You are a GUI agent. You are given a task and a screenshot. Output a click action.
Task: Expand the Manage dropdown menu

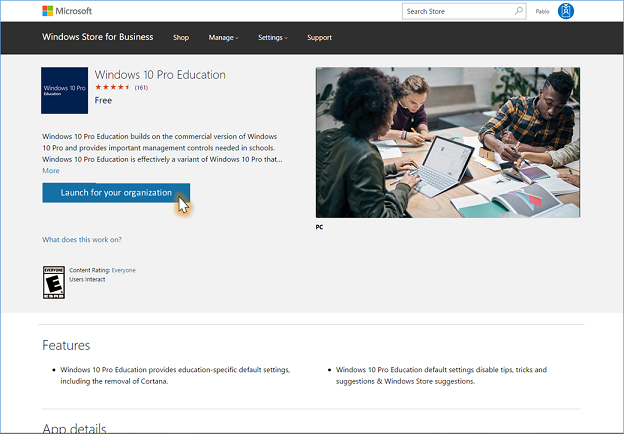point(223,37)
